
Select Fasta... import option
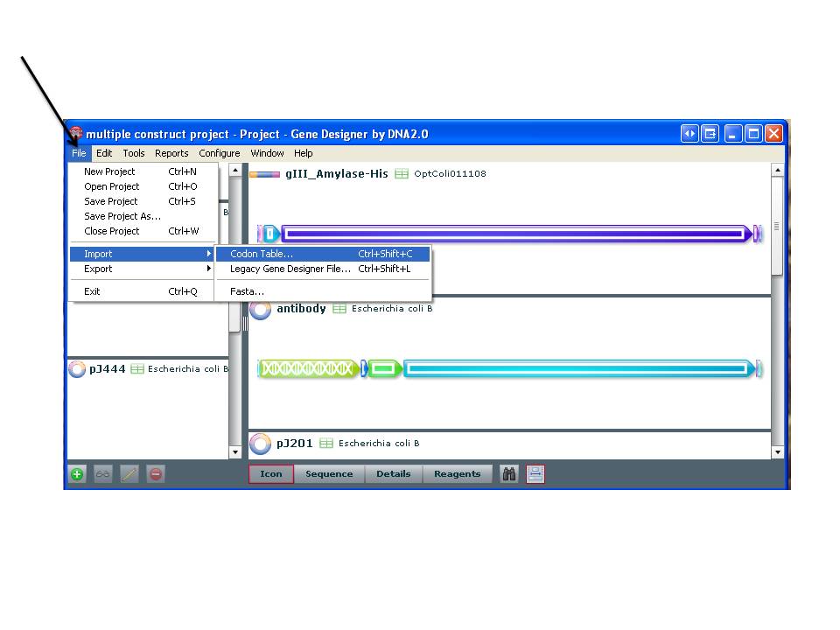point(323,291)
